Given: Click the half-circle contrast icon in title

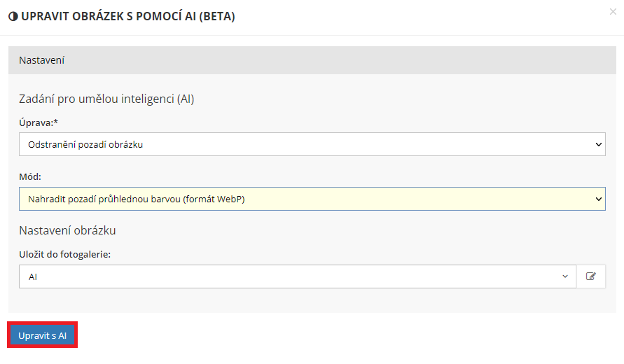Looking at the screenshot, I should pos(13,16).
